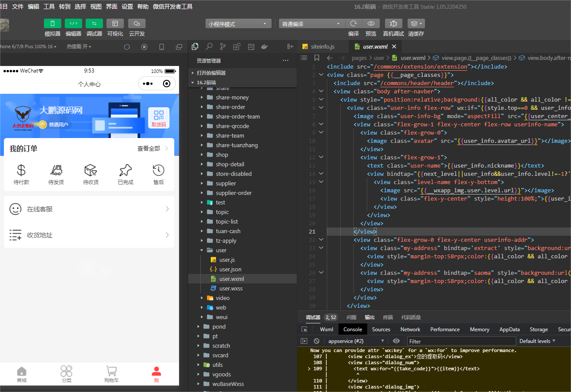
Task: Click the console Filter input field
Action: tap(461, 341)
